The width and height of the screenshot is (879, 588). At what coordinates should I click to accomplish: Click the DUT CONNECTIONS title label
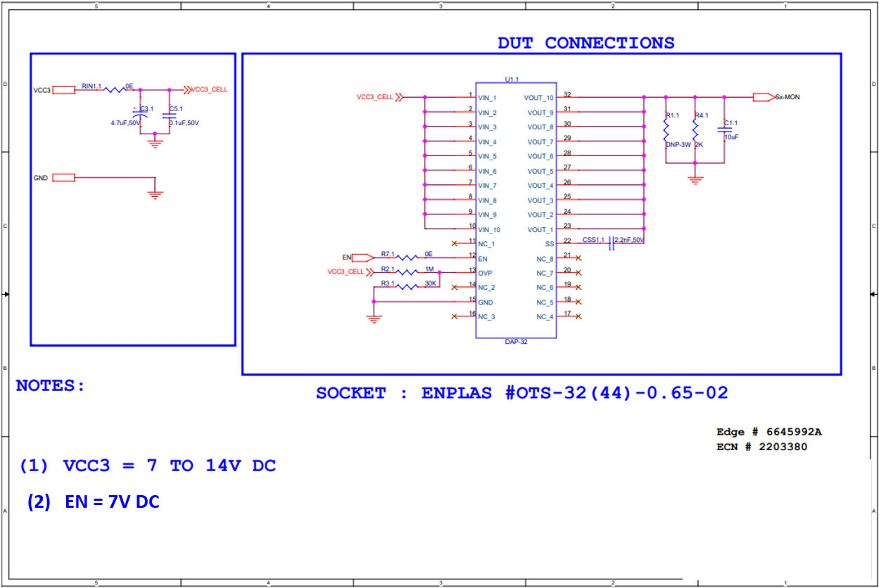586,43
